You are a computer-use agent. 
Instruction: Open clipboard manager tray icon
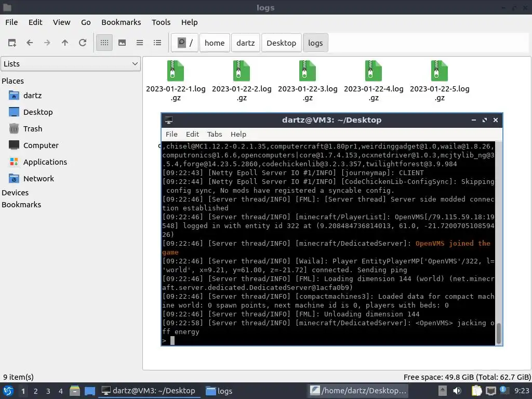click(x=477, y=391)
